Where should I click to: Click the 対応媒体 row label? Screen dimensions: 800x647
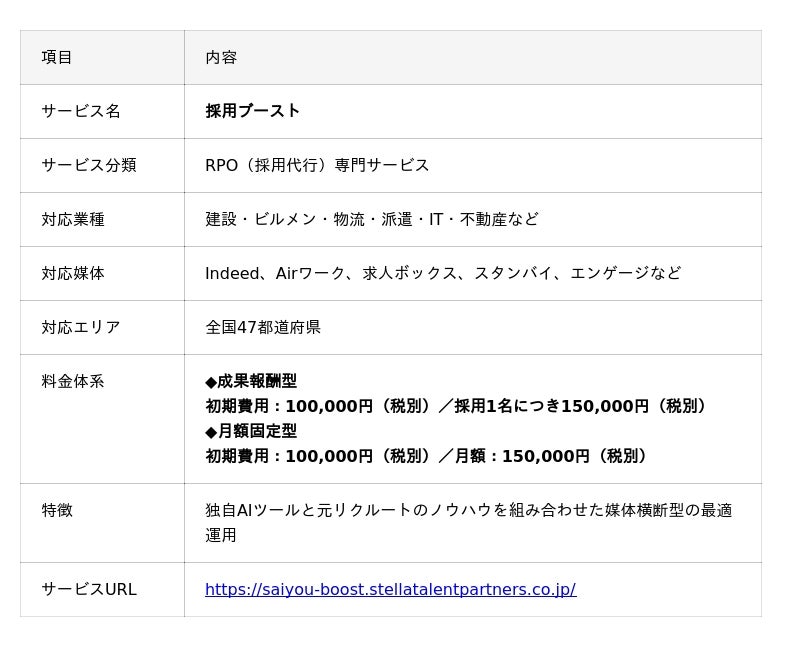pos(73,273)
